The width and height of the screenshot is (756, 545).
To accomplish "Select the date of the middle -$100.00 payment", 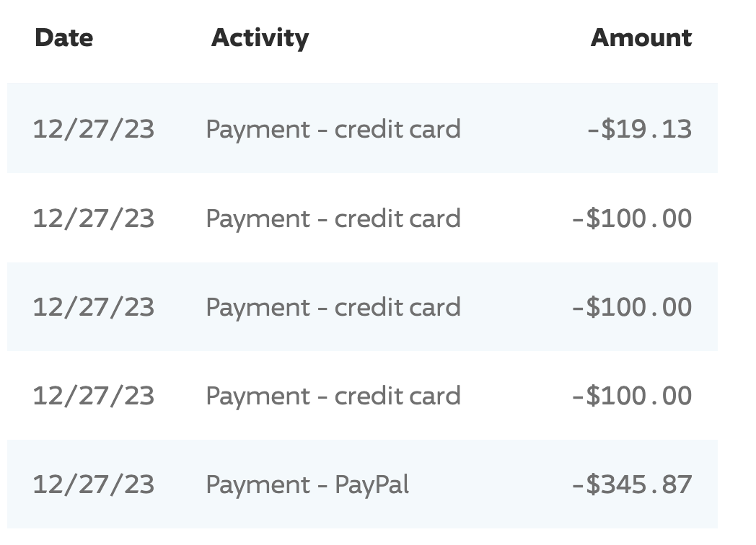I will coord(94,307).
